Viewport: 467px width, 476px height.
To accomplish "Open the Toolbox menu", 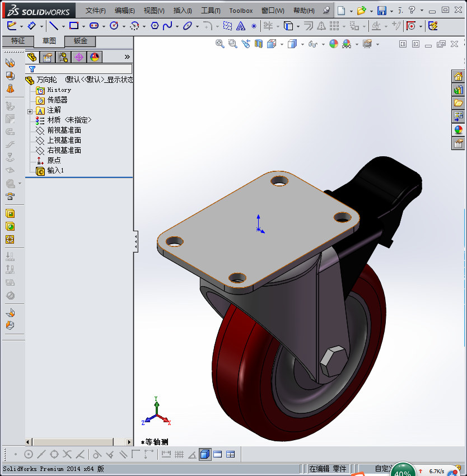I will point(241,11).
